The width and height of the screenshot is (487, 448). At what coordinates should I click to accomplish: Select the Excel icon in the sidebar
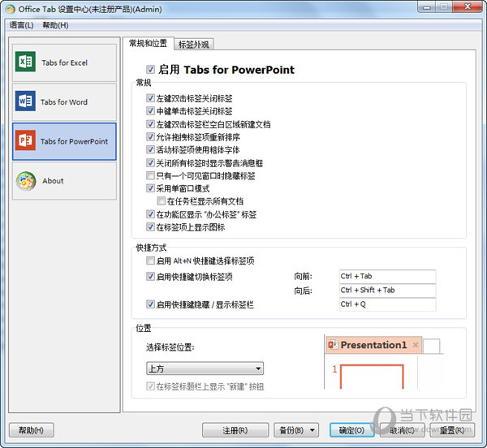click(25, 62)
